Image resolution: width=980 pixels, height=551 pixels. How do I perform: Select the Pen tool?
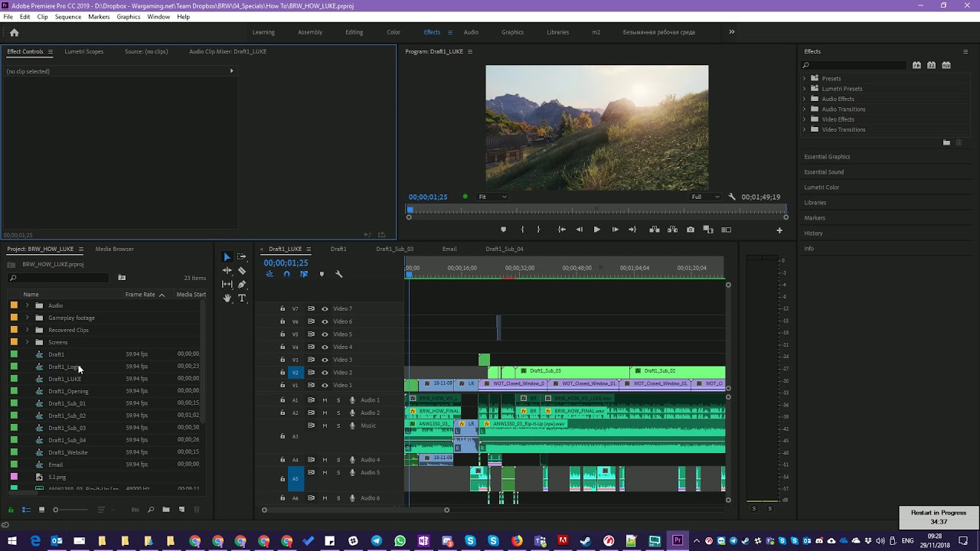(242, 285)
